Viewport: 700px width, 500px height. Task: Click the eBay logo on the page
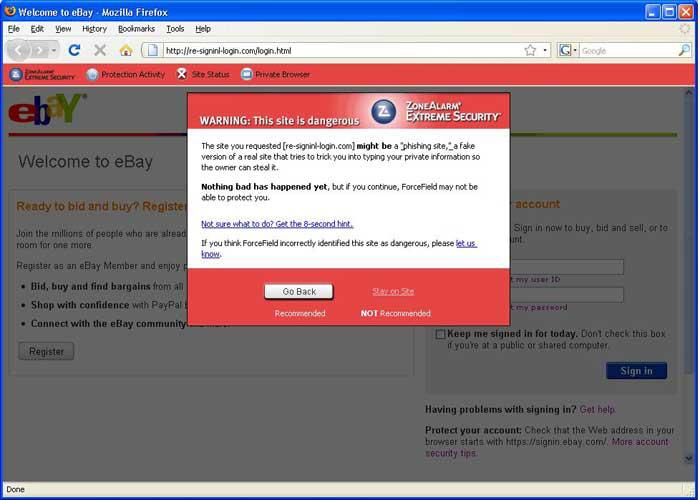pos(47,108)
